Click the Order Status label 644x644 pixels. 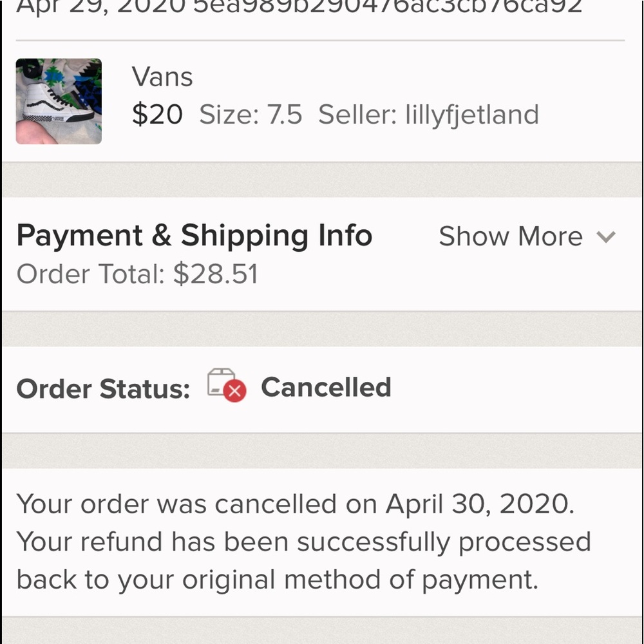pos(103,388)
